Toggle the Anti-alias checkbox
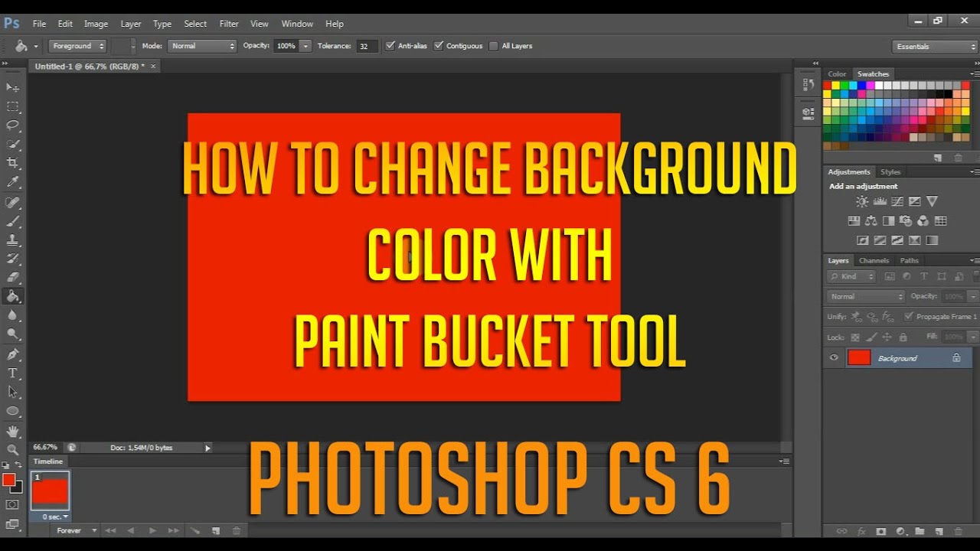 click(x=390, y=46)
